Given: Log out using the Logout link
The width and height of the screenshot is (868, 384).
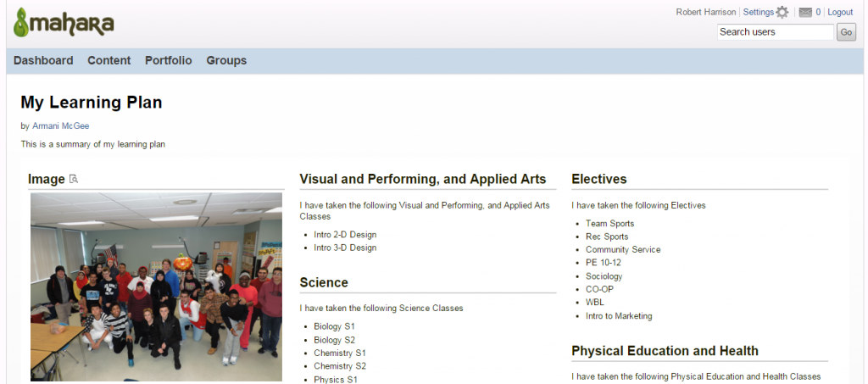Looking at the screenshot, I should click(x=840, y=13).
